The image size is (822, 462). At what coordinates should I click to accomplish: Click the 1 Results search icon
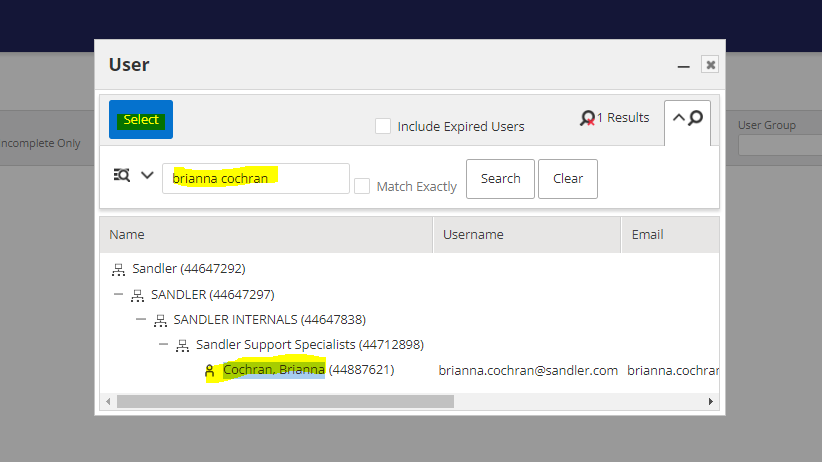click(x=587, y=118)
